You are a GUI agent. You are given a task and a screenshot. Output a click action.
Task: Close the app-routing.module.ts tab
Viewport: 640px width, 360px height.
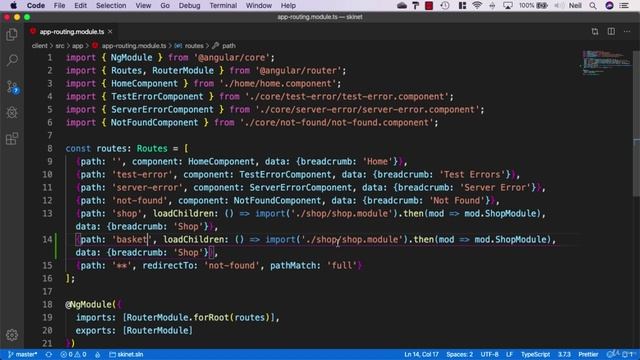[110, 31]
